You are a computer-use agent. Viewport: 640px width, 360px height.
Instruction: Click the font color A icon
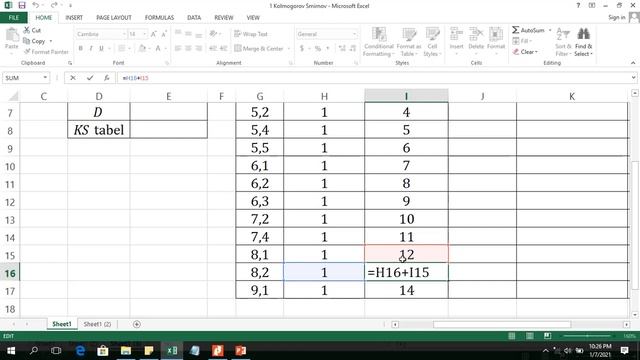(158, 48)
